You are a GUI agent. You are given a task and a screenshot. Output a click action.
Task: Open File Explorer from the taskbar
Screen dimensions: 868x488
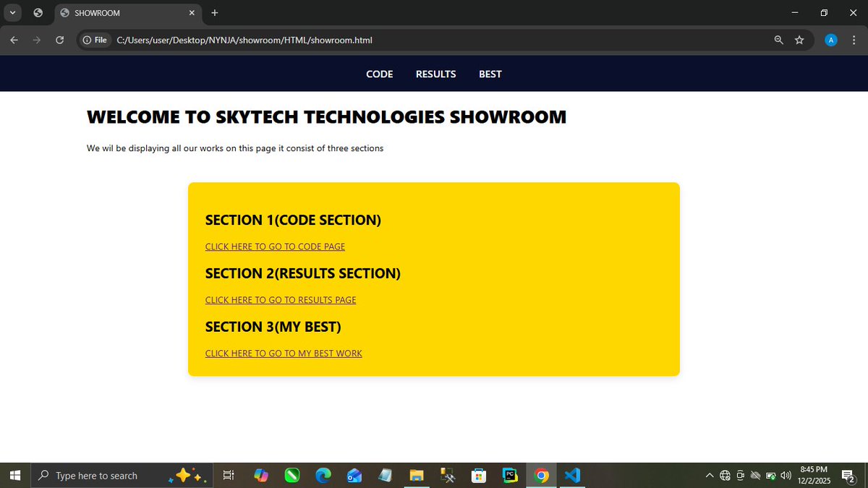click(x=416, y=475)
